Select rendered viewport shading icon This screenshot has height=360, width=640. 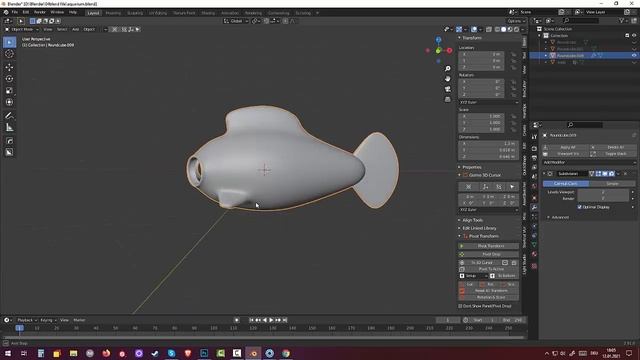click(517, 29)
